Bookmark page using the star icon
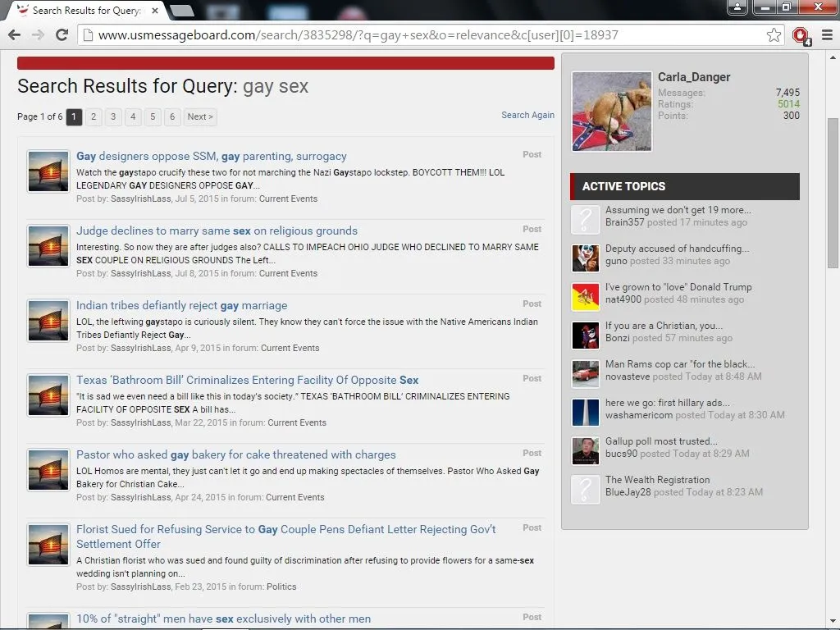Image resolution: width=840 pixels, height=630 pixels. 774,34
